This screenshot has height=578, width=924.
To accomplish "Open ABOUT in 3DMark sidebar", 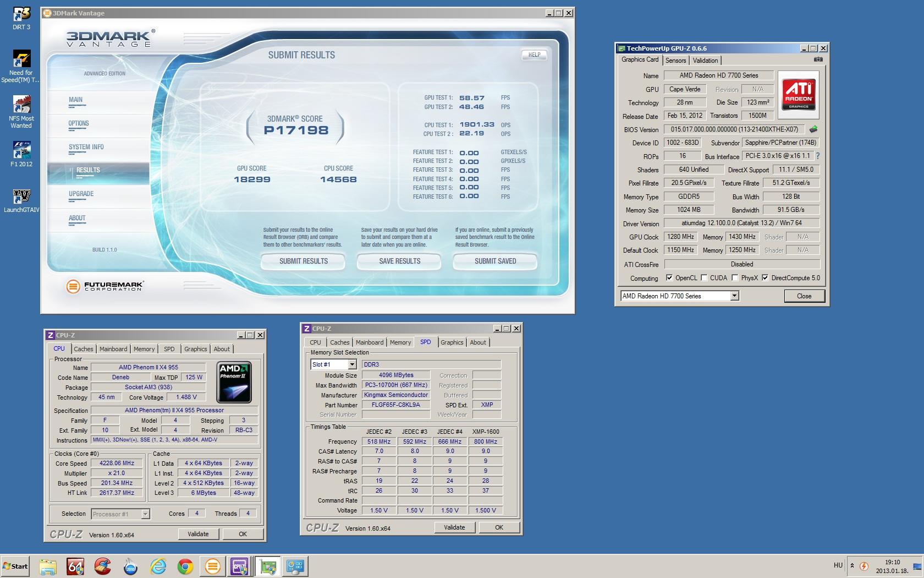I will click(77, 218).
